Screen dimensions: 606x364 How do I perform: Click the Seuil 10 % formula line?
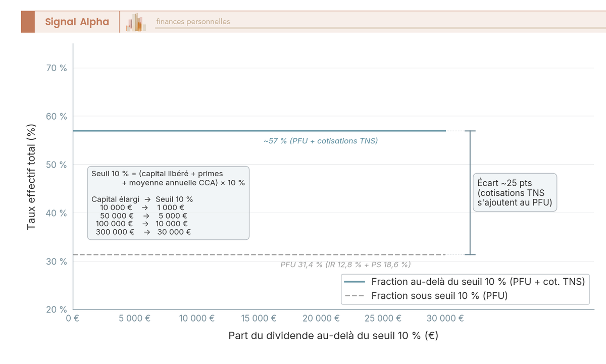[168, 178]
